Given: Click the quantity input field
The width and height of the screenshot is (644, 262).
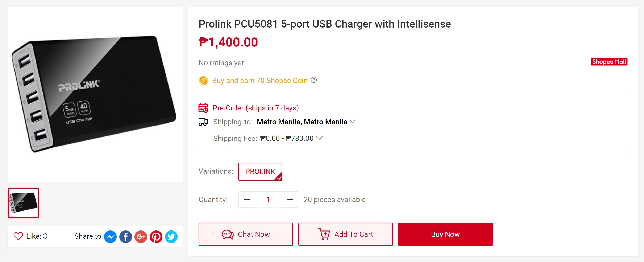Looking at the screenshot, I should click(268, 199).
